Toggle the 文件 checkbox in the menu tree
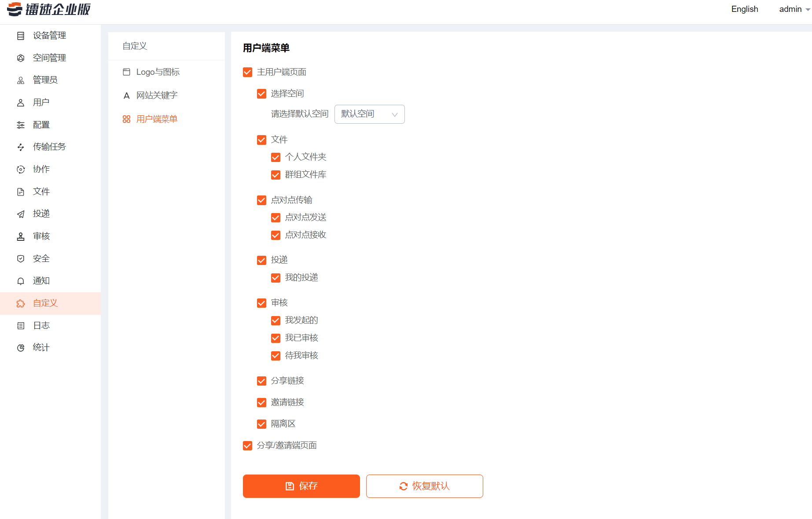The width and height of the screenshot is (812, 519). click(261, 140)
